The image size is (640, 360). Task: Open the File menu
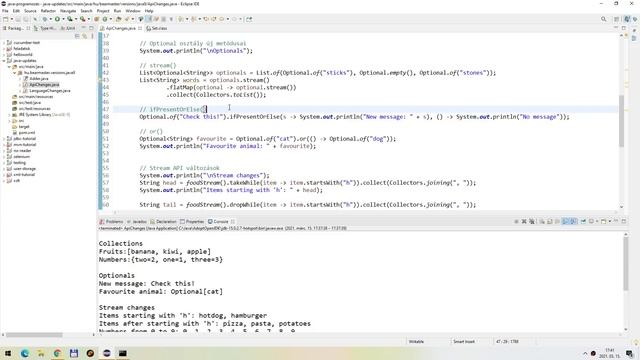click(x=5, y=11)
